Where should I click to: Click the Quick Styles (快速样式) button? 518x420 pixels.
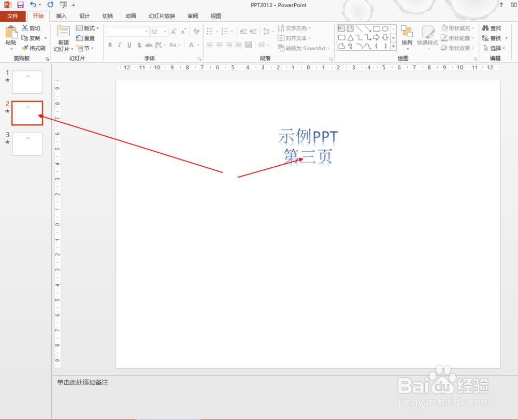(427, 37)
